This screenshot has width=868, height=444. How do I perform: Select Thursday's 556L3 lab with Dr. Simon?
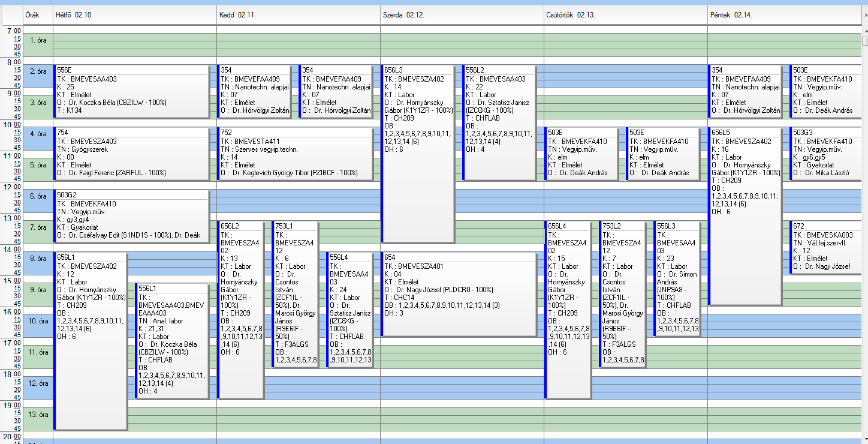677,278
